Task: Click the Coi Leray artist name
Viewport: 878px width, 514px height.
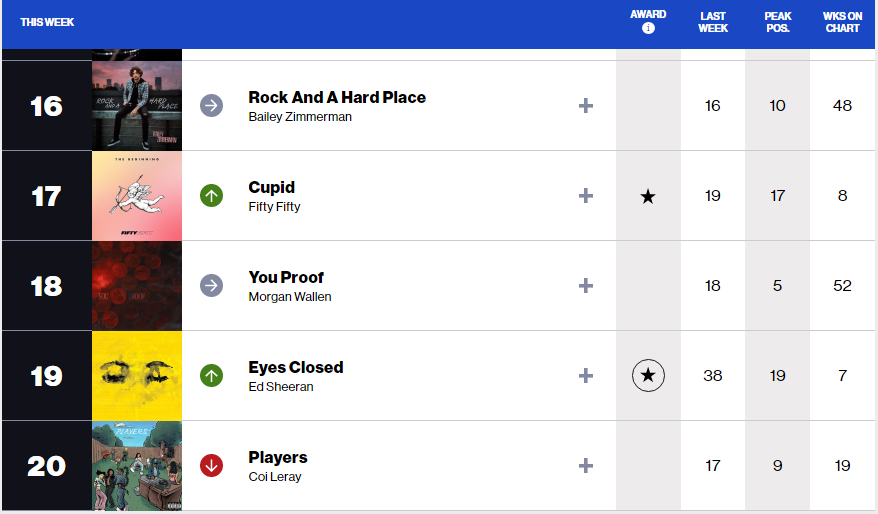Action: [x=275, y=476]
